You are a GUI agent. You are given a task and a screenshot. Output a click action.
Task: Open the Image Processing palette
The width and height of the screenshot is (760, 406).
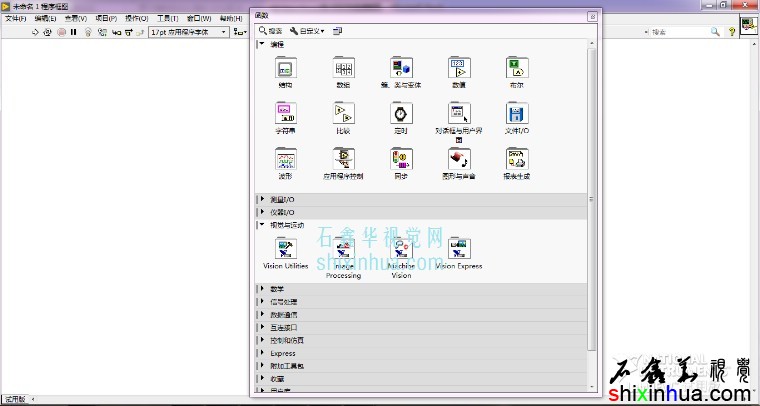(343, 248)
